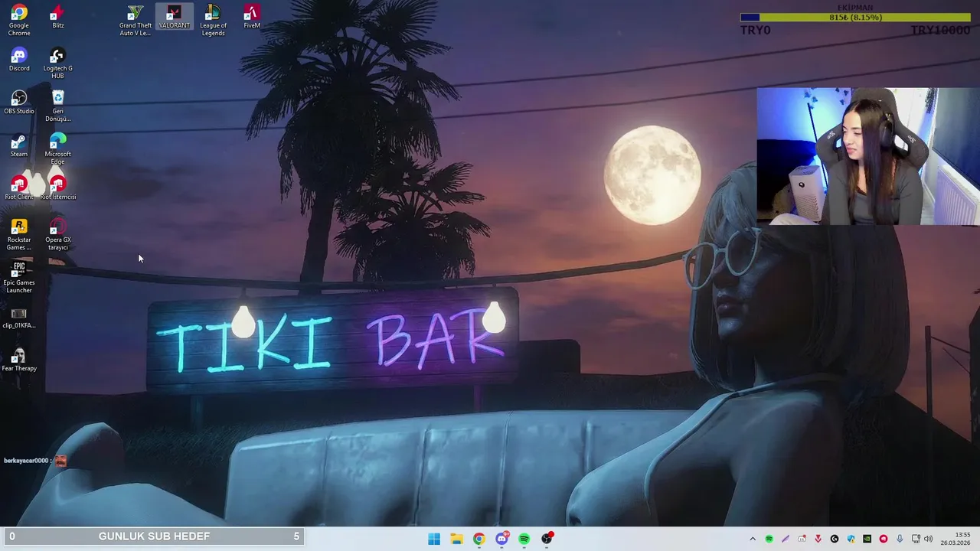Open the clock and date 13:55

pos(955,539)
